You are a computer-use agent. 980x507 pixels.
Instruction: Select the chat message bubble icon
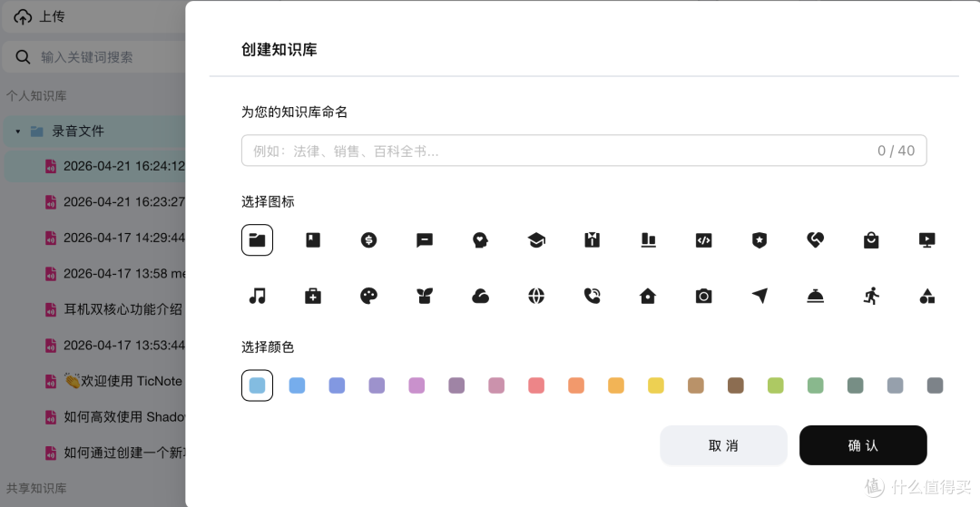tap(425, 239)
